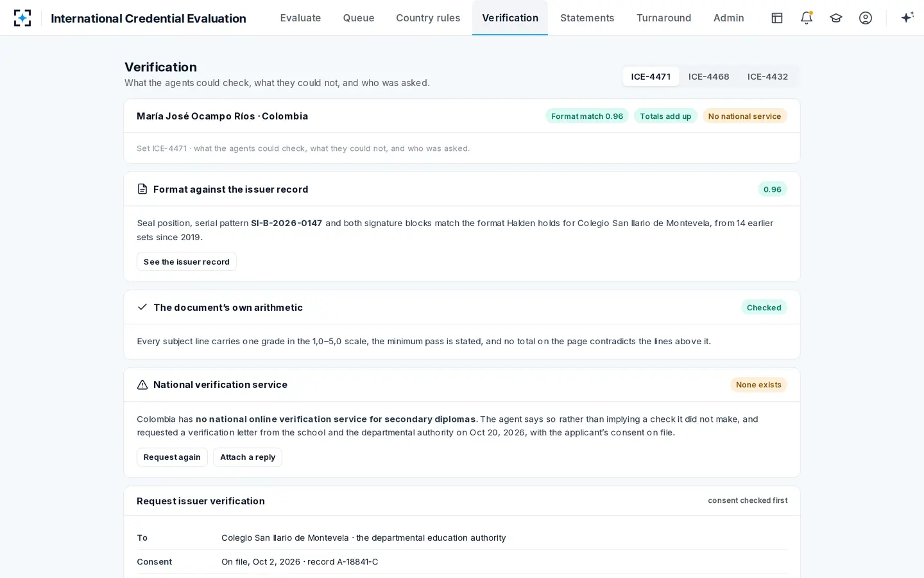924x578 pixels.
Task: Open the user account icon
Action: click(x=866, y=18)
